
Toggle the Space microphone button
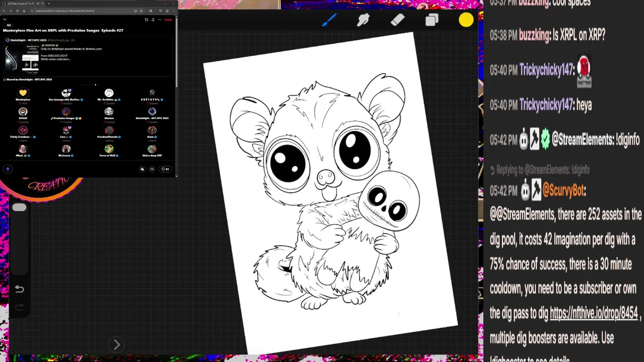8,169
